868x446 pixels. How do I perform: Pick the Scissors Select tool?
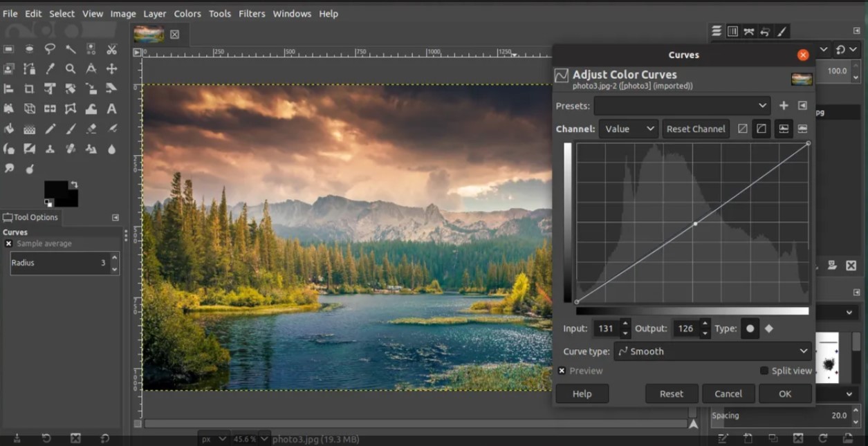[111, 49]
